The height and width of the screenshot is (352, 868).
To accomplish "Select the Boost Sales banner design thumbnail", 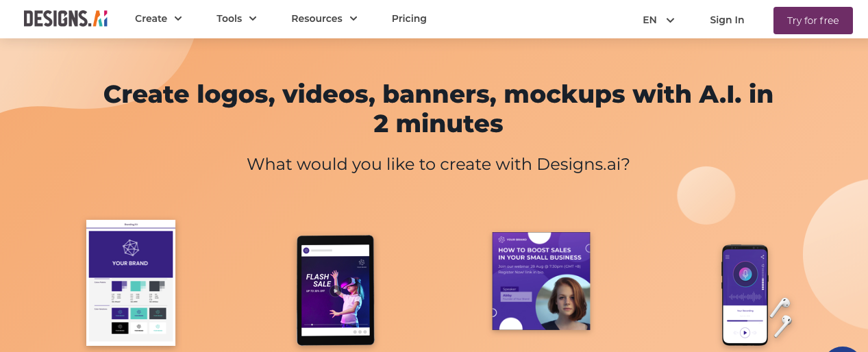I will pyautogui.click(x=541, y=281).
